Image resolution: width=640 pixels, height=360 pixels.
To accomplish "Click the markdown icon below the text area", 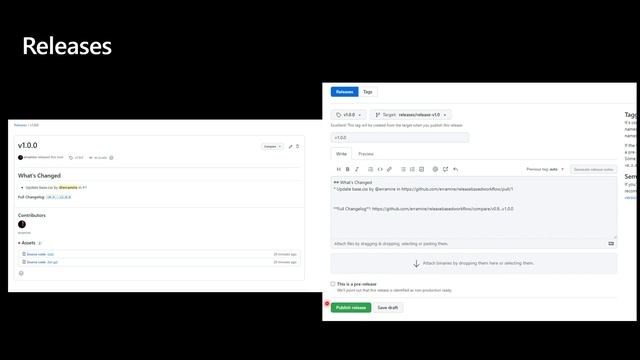I will click(611, 244).
